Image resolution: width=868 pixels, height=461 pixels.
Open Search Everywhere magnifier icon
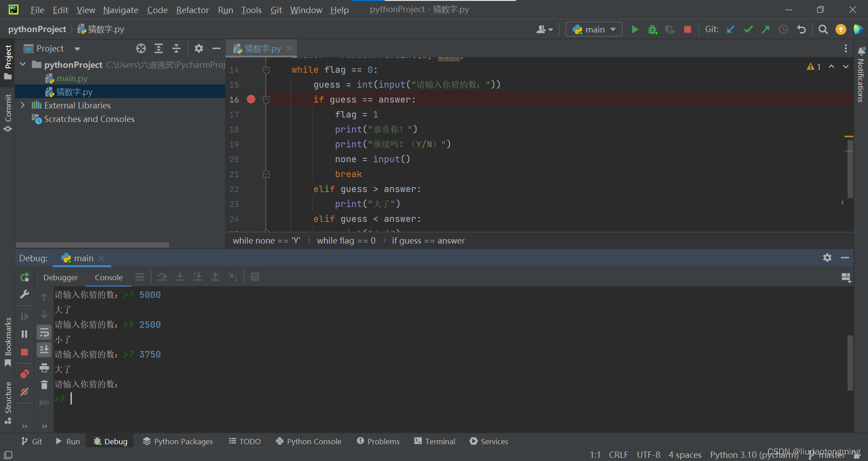pos(823,29)
